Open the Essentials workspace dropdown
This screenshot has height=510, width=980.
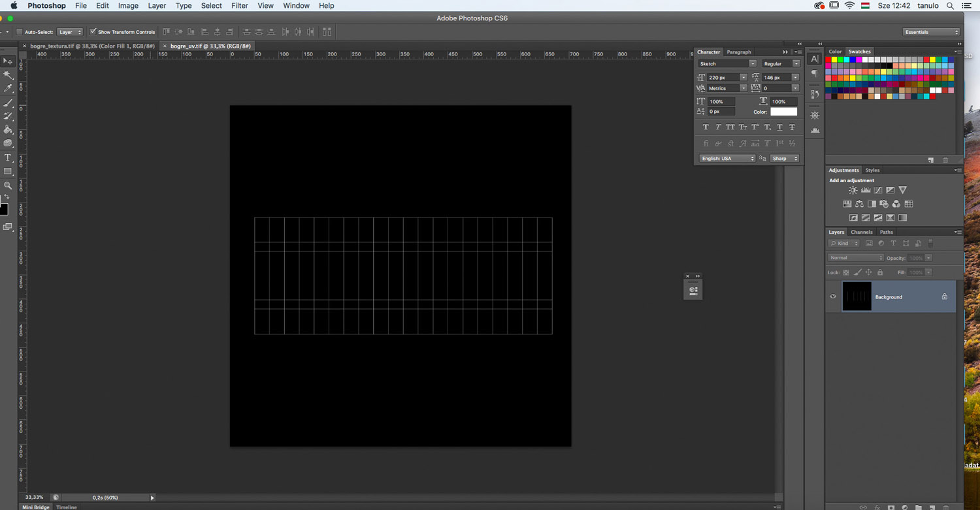point(932,32)
